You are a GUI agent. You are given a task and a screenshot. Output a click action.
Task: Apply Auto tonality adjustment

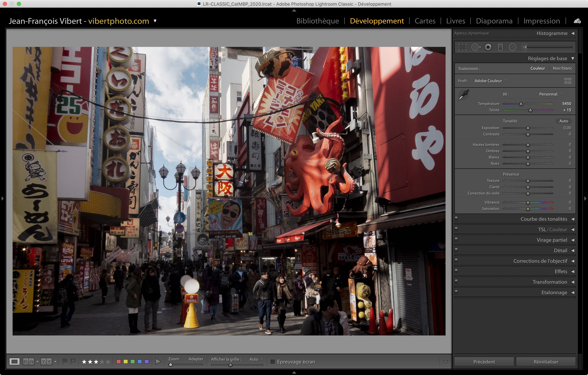coord(563,121)
